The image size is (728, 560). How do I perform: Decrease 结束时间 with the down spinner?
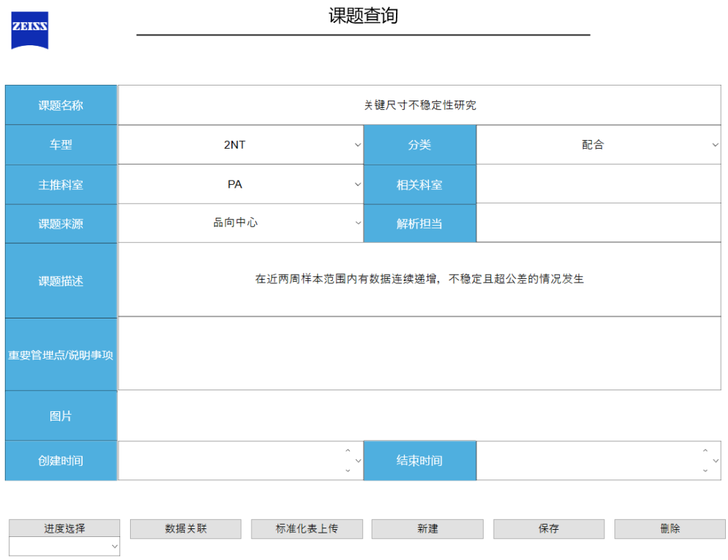705,471
